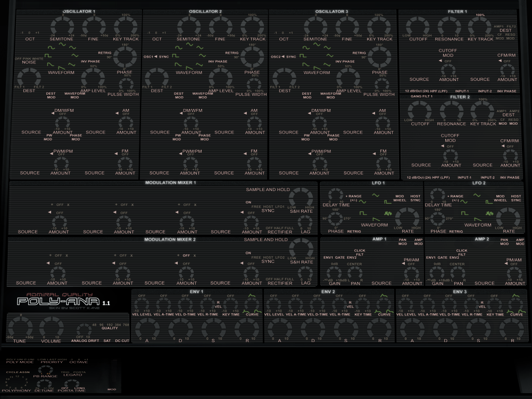
Task: Click the Filter 1 CUTOFF knob
Action: tap(418, 26)
